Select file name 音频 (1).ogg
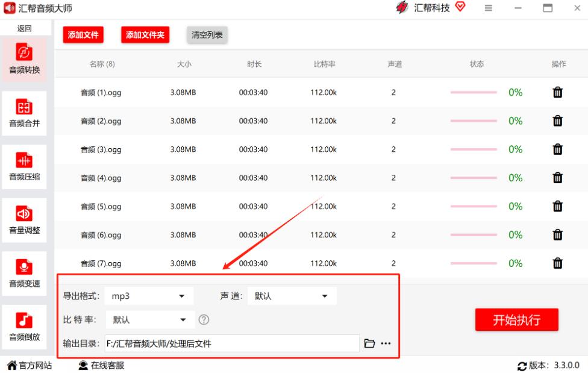Image resolution: width=588 pixels, height=373 pixels. (x=101, y=93)
